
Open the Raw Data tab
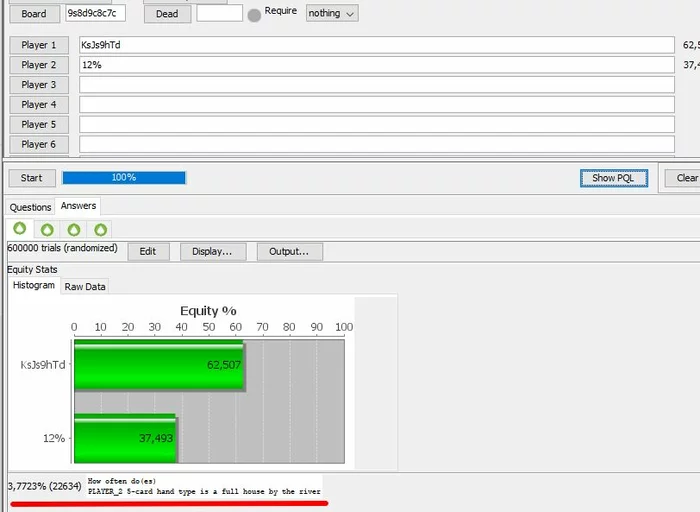tap(85, 287)
